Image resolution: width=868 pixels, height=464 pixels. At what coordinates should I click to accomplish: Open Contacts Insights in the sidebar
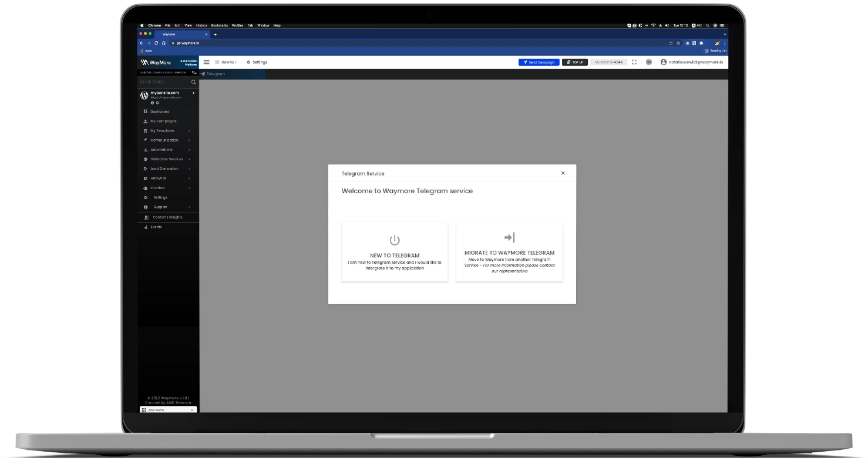point(168,217)
